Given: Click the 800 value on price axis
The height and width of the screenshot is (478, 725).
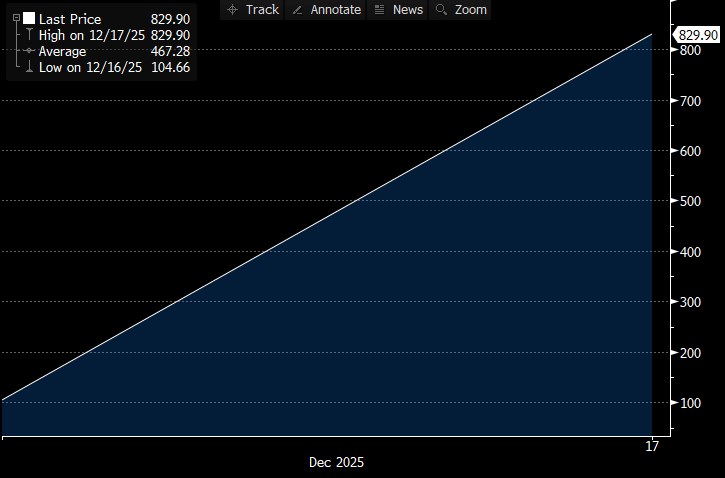Looking at the screenshot, I should pos(690,50).
